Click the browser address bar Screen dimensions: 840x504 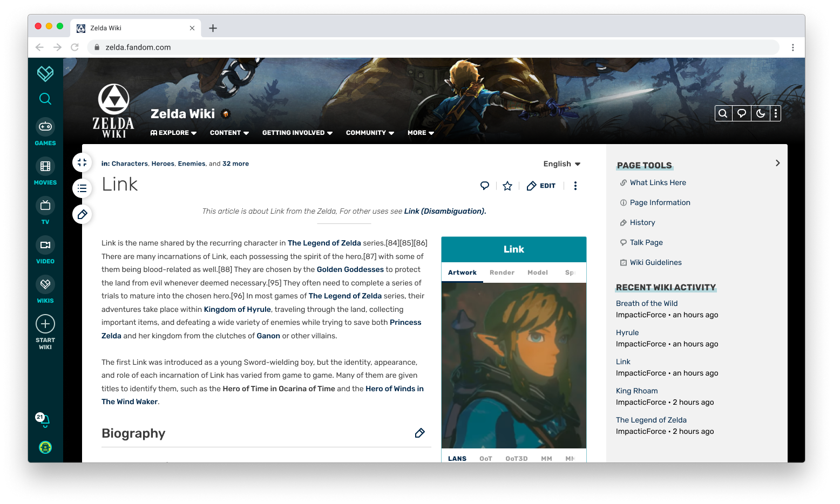point(433,47)
